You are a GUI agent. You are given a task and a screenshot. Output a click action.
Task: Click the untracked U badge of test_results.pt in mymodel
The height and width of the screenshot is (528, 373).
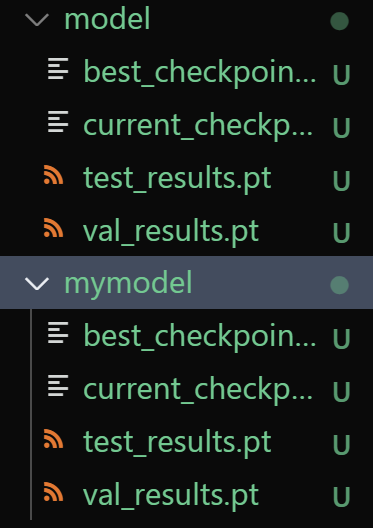tap(341, 444)
